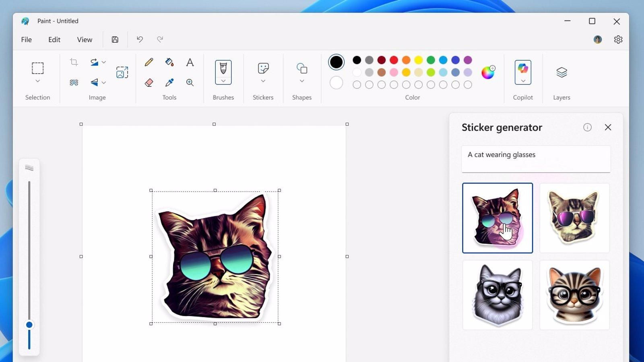Image resolution: width=644 pixels, height=362 pixels.
Task: Open the View menu
Action: click(x=84, y=39)
